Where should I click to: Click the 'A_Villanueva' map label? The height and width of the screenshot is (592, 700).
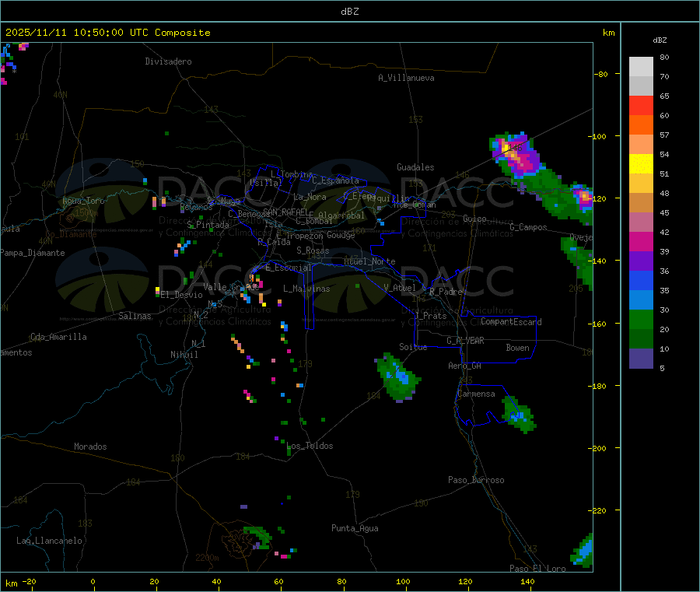pyautogui.click(x=406, y=78)
